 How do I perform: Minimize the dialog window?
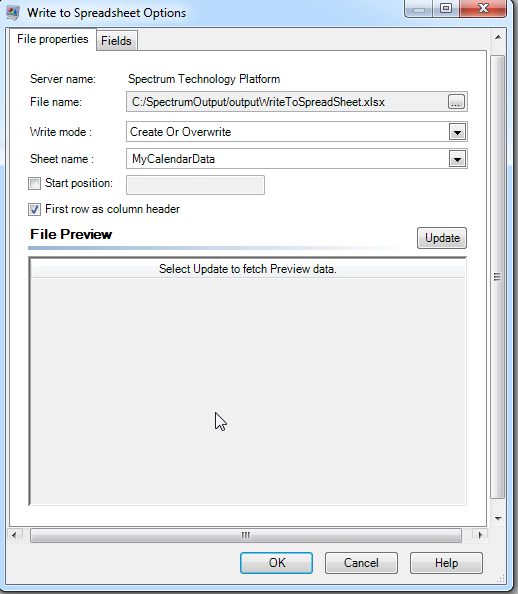[x=419, y=8]
